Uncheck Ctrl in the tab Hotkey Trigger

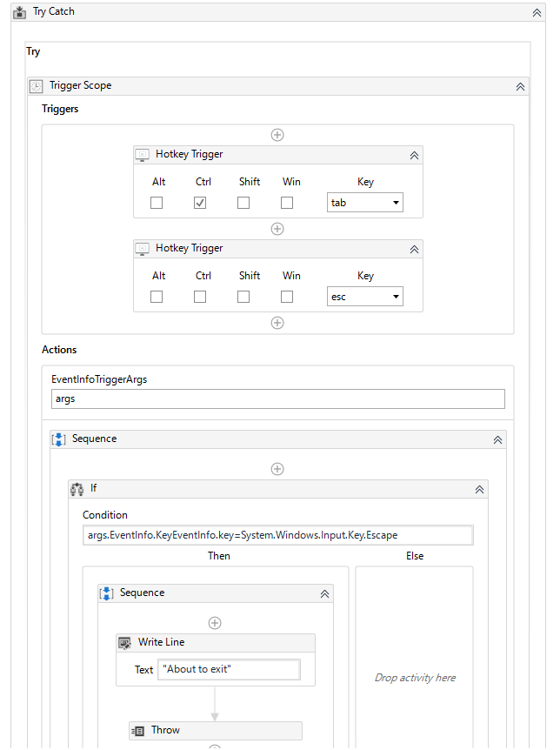[200, 203]
